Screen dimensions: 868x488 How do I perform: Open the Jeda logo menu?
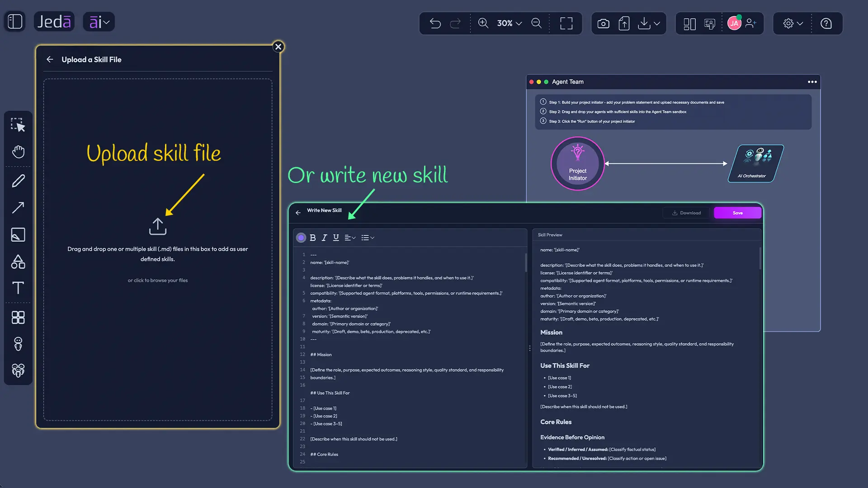(54, 22)
